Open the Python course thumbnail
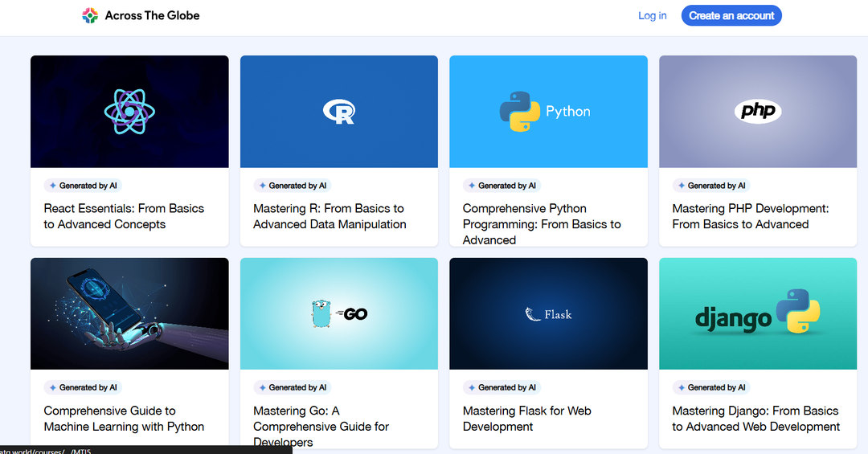 coord(549,111)
